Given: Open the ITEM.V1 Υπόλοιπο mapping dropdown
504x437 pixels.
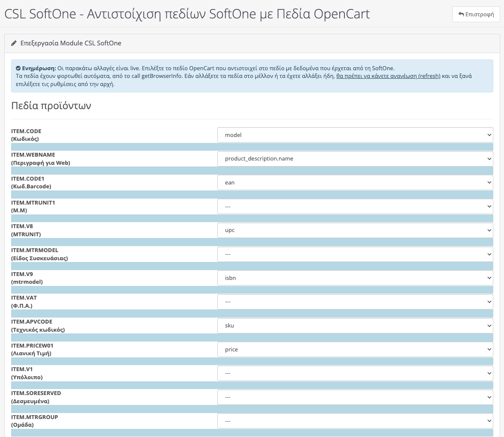Looking at the screenshot, I should (x=355, y=373).
